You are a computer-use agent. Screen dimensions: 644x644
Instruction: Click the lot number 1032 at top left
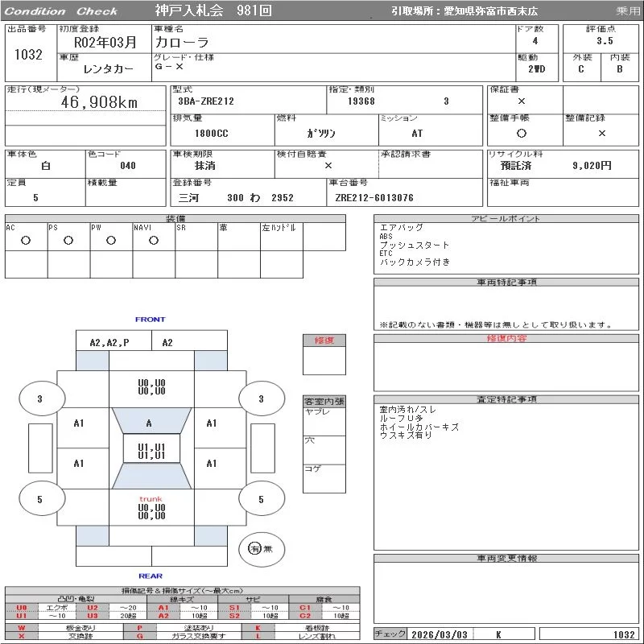coord(29,55)
